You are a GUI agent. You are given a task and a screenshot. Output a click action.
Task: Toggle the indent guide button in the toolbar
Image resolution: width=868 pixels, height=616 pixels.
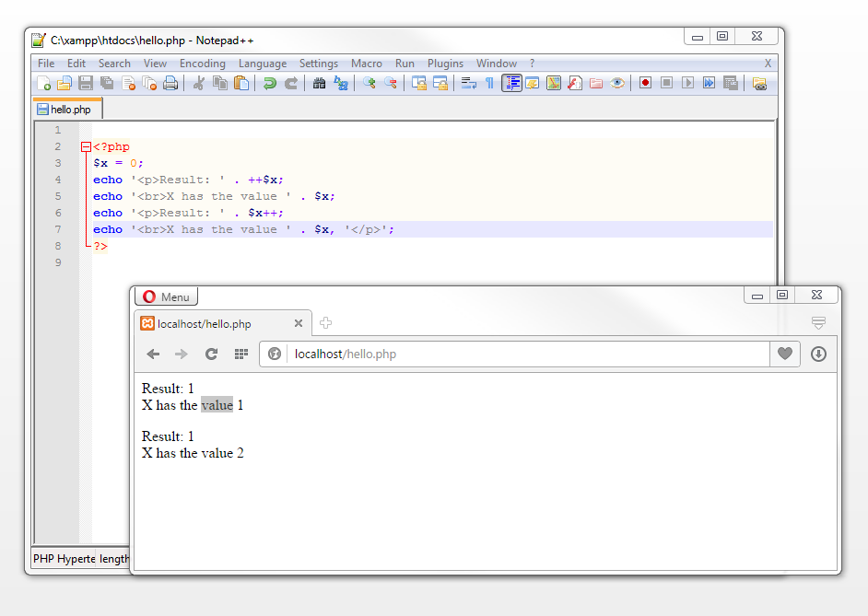511,84
